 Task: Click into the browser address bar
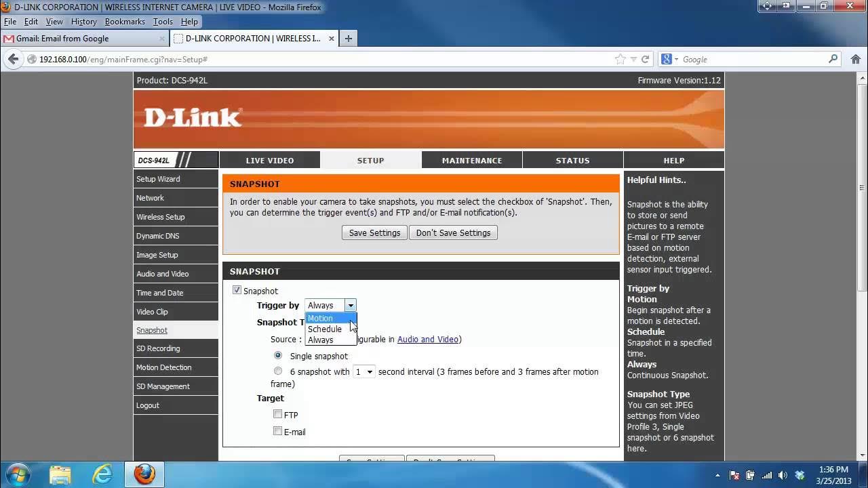325,60
